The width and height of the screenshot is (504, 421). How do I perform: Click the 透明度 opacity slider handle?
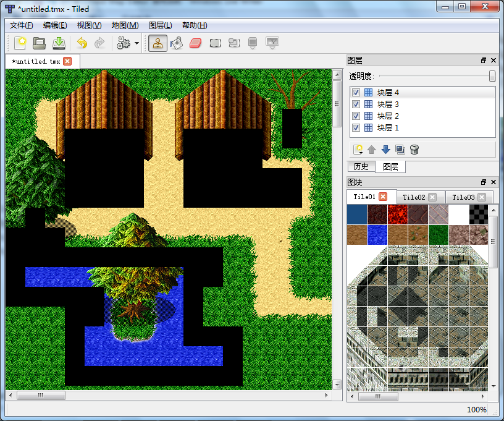(x=492, y=76)
